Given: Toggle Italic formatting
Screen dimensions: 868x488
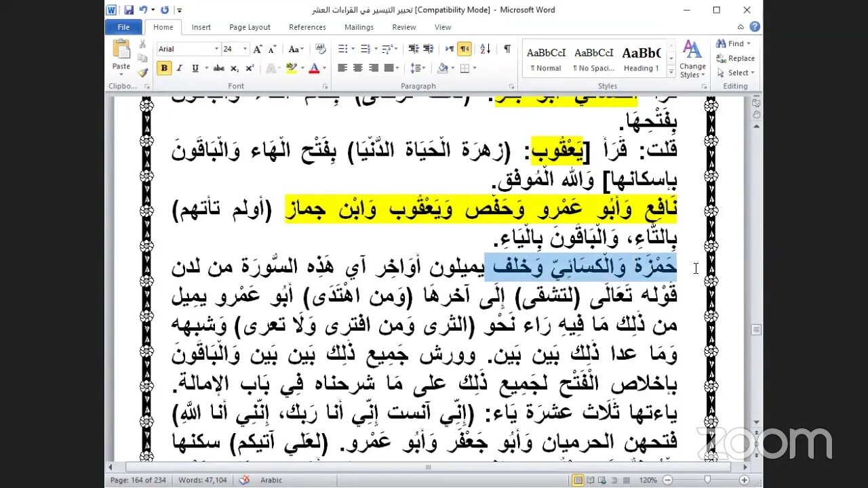Looking at the screenshot, I should click(x=180, y=68).
